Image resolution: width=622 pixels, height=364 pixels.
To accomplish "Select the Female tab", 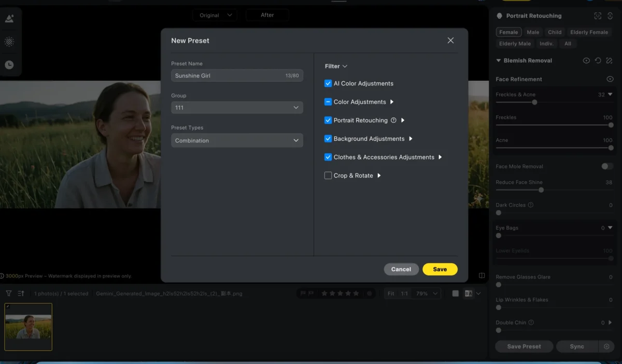I will point(508,32).
